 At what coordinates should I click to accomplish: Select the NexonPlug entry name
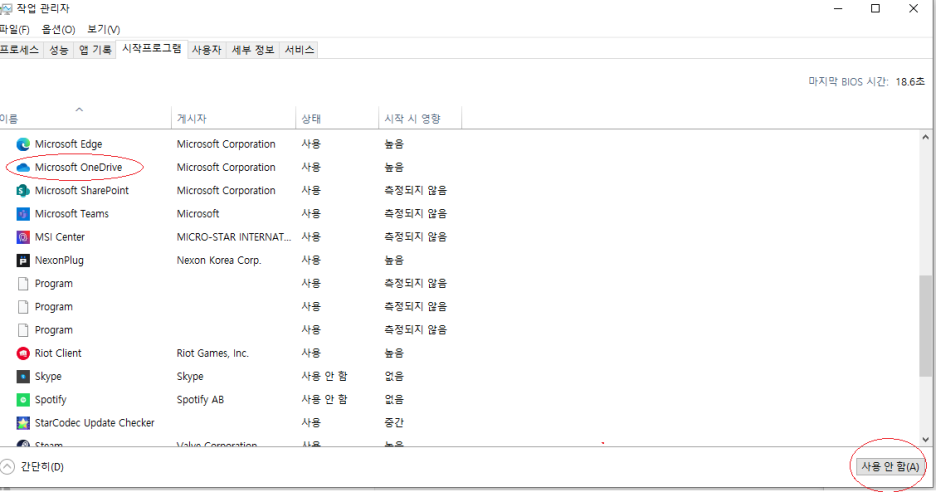(59, 260)
